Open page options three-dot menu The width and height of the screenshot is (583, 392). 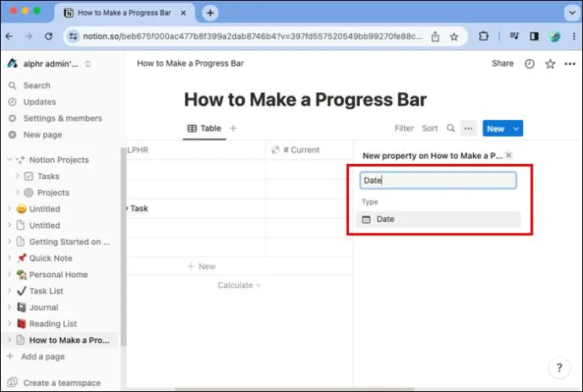click(x=570, y=64)
